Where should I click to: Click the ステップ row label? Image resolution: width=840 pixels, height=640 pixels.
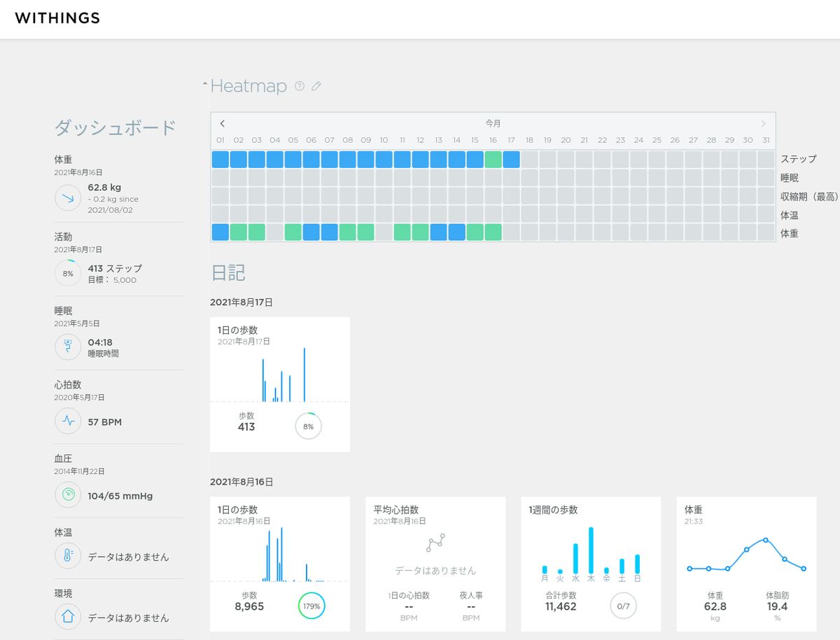pyautogui.click(x=799, y=159)
